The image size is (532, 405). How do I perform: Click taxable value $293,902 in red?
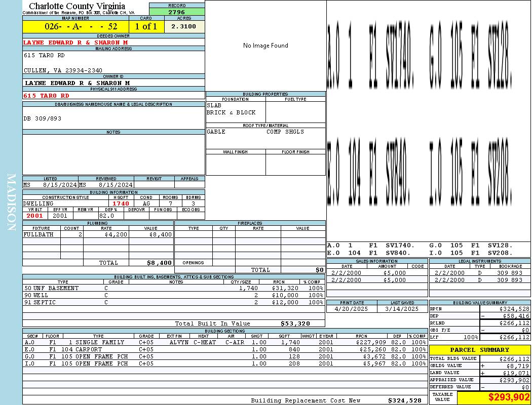click(x=508, y=397)
